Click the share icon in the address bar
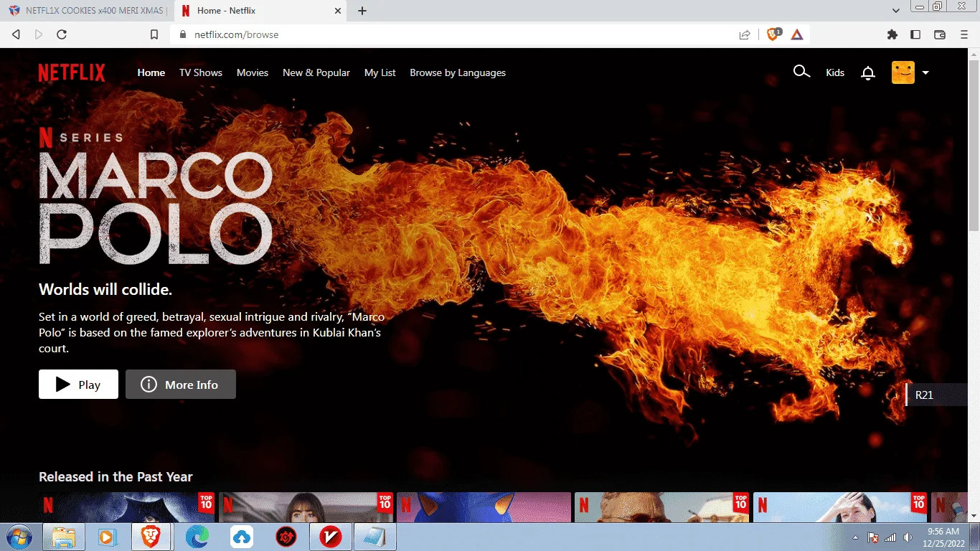Image resolution: width=980 pixels, height=551 pixels. coord(745,34)
